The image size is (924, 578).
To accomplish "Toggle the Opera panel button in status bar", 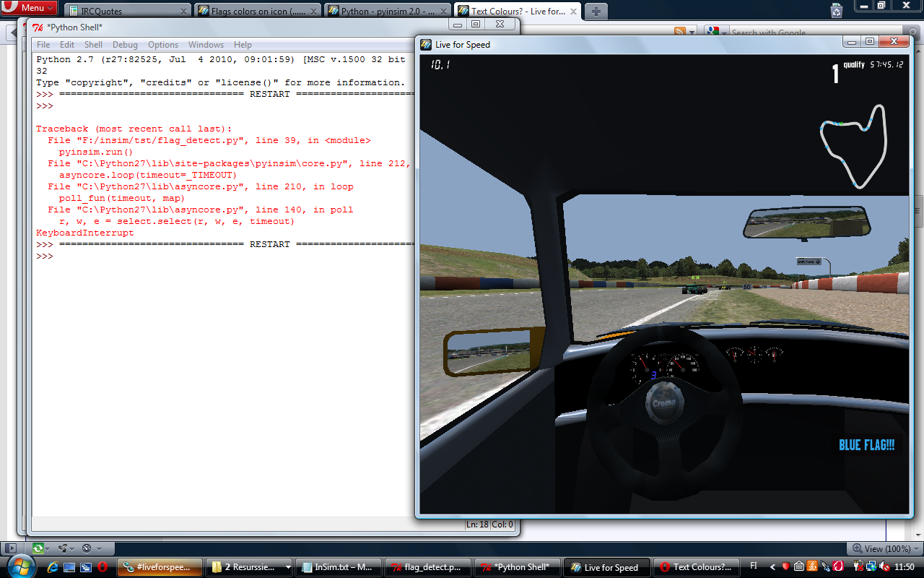I will 11,548.
